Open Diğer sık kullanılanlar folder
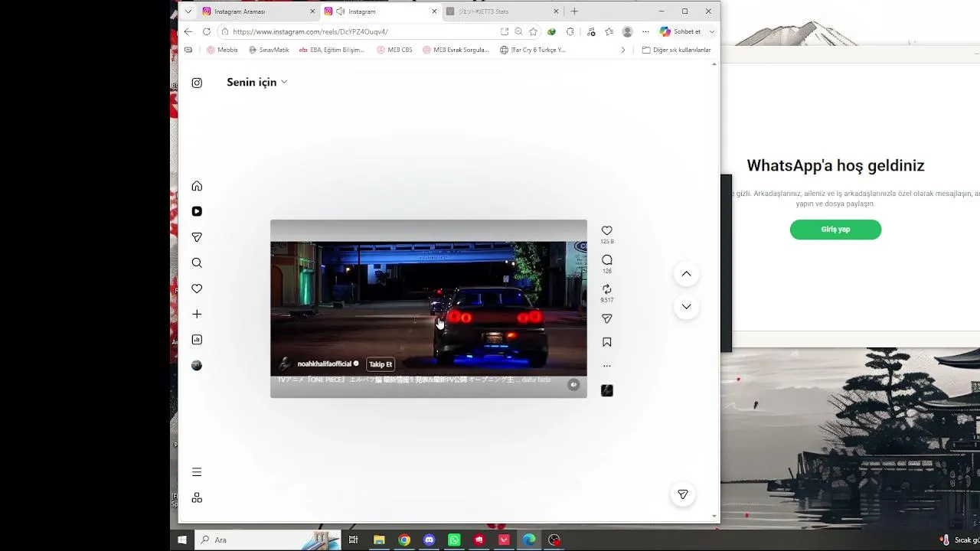The width and height of the screenshot is (980, 551). pos(677,50)
